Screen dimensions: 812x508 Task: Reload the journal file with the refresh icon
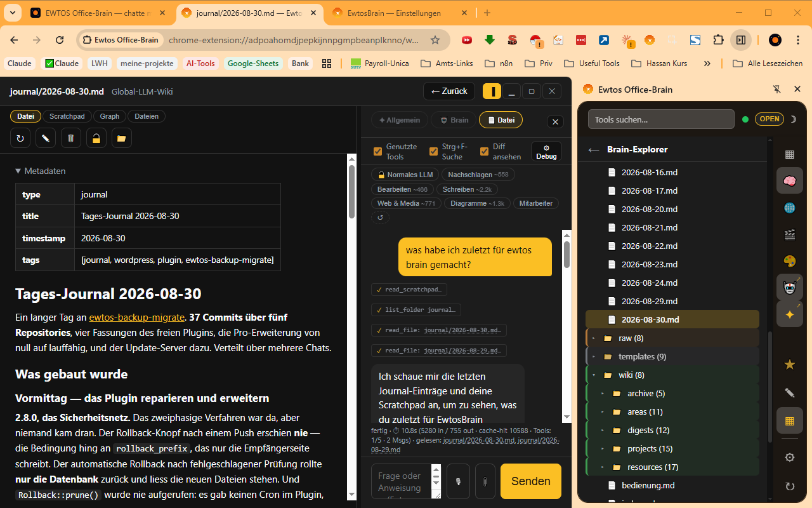20,138
